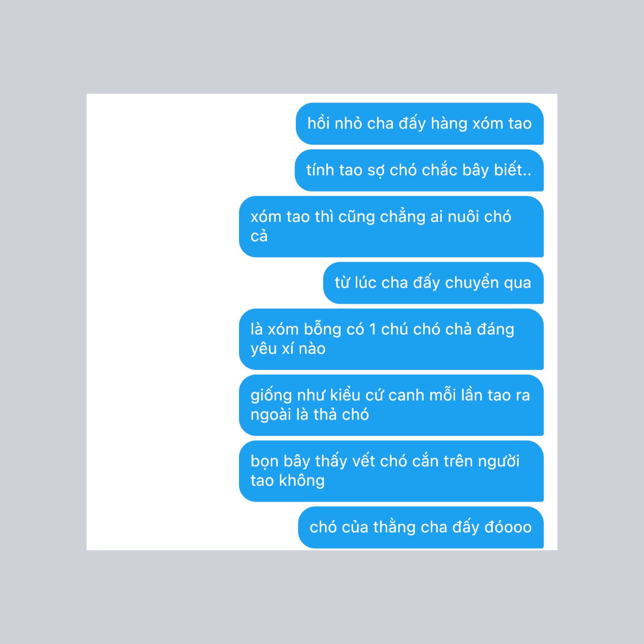Image resolution: width=644 pixels, height=644 pixels.
Task: Click message starting "là xóm bỗng có 1 chú chó"
Action: pyautogui.click(x=391, y=339)
